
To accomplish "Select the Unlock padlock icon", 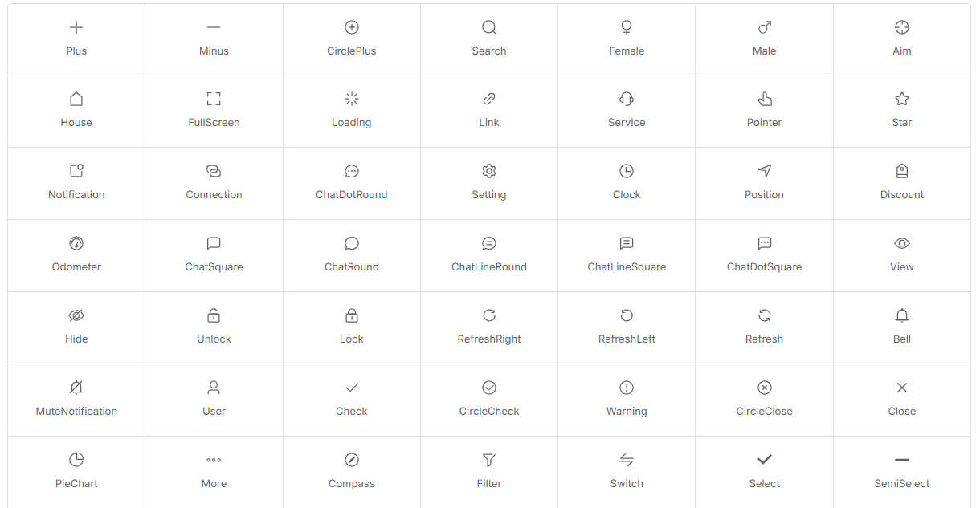I will [x=214, y=315].
